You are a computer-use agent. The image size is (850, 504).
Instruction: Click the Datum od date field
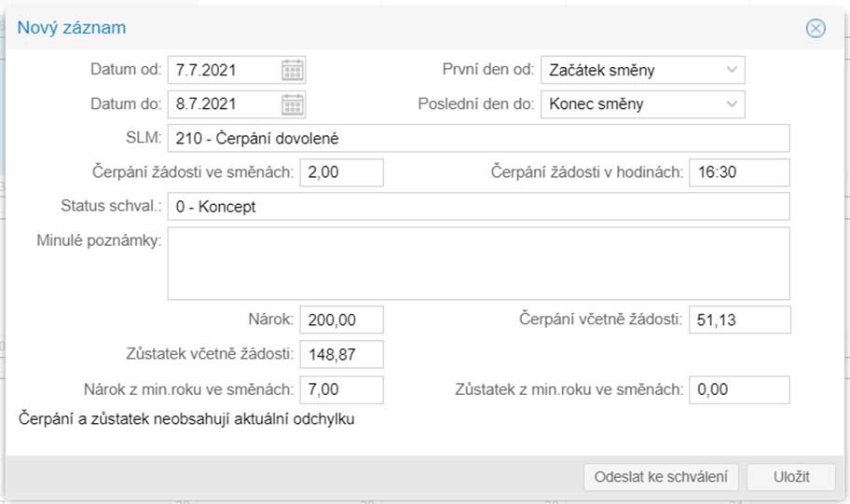(224, 70)
